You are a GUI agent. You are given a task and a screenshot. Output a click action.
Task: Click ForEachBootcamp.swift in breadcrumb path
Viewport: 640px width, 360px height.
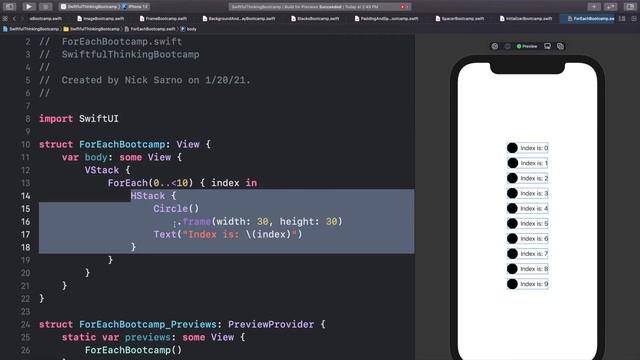pos(150,29)
